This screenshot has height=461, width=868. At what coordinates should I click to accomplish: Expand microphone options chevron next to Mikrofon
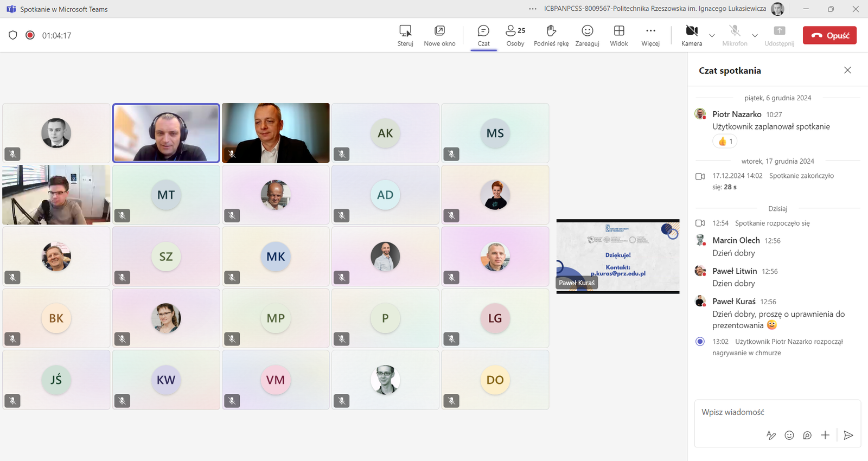[755, 36]
